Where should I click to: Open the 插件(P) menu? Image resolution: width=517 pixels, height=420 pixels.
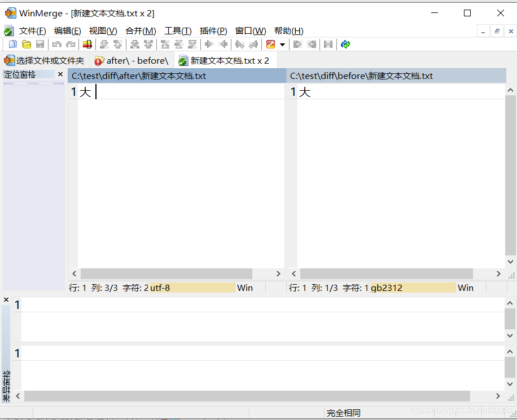(x=213, y=31)
